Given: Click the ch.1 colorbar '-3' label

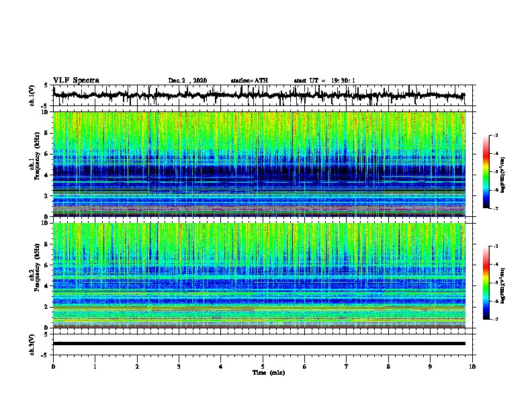Looking at the screenshot, I should coord(495,135).
